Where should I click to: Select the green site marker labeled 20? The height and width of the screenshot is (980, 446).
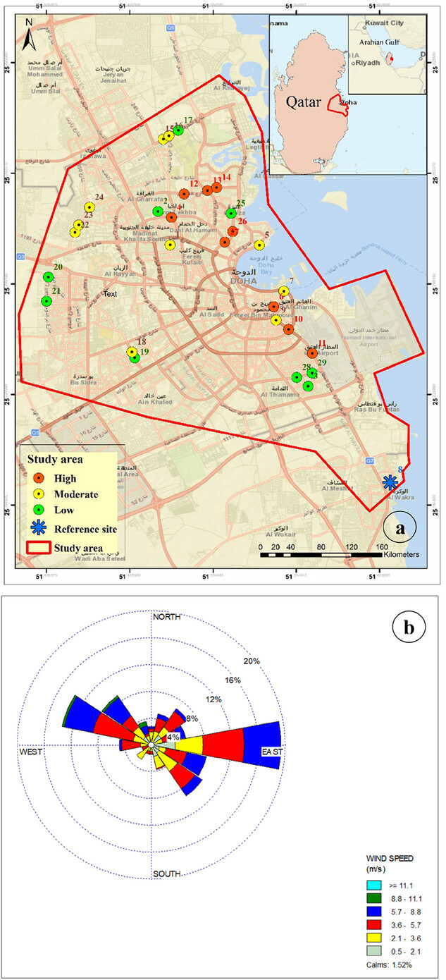(x=48, y=277)
